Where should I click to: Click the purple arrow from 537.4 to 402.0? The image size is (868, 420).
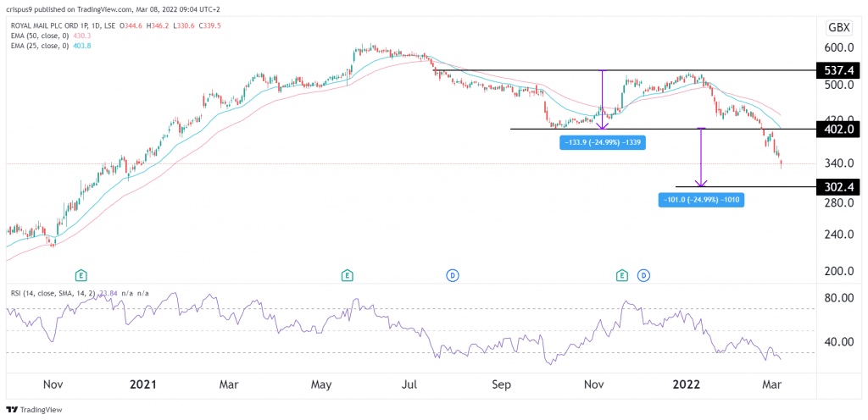click(x=602, y=99)
